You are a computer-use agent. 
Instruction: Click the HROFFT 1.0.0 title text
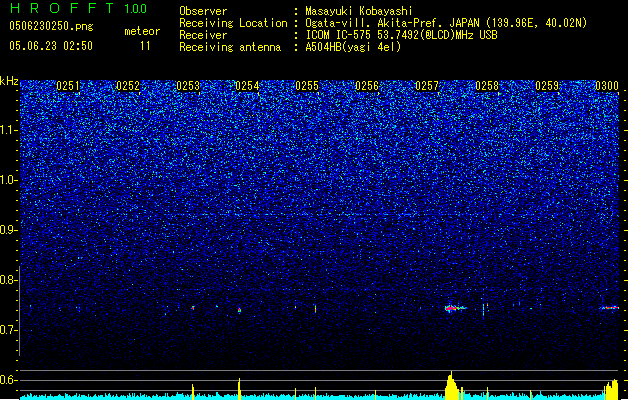(x=79, y=8)
